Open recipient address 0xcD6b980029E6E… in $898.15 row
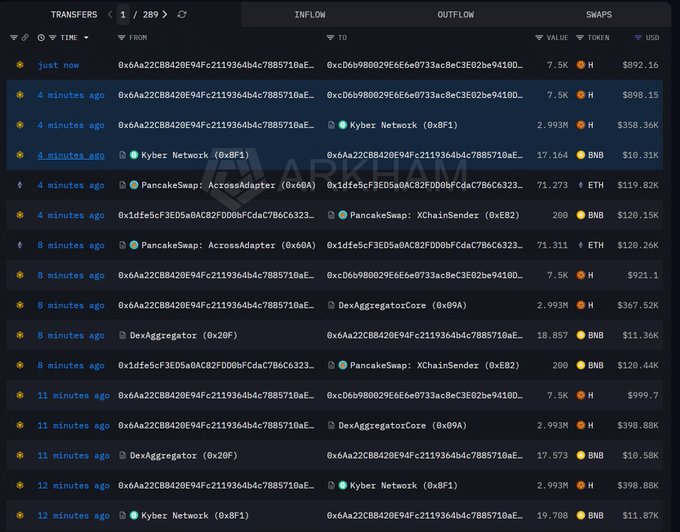This screenshot has height=532, width=680. [x=425, y=95]
